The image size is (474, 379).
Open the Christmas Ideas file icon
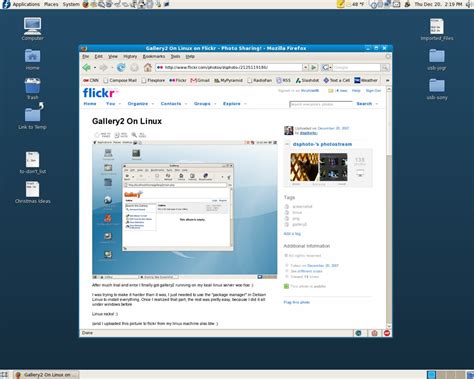coord(33,192)
